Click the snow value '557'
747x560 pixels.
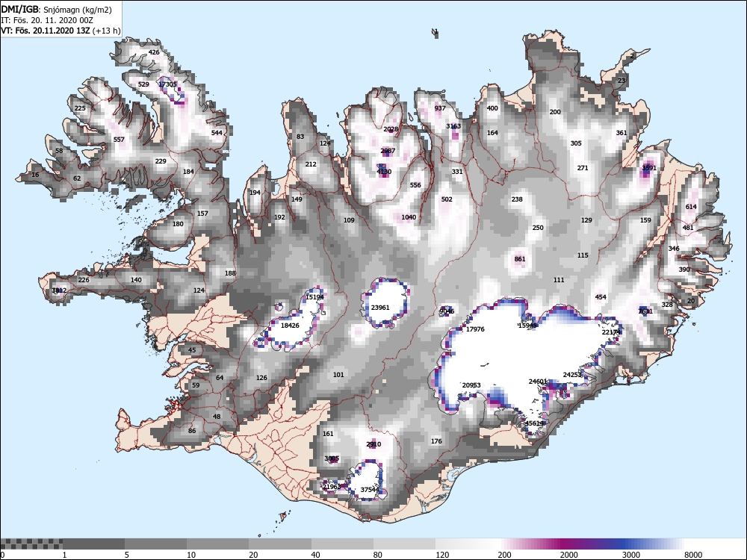119,140
